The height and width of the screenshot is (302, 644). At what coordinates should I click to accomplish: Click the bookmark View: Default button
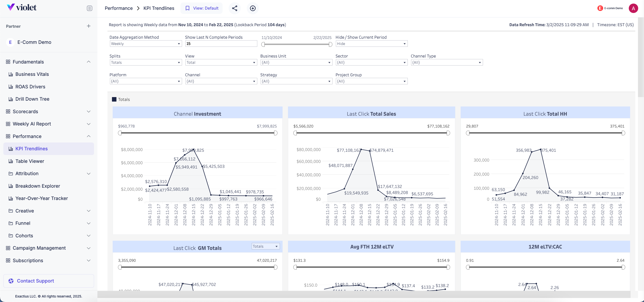[202, 8]
